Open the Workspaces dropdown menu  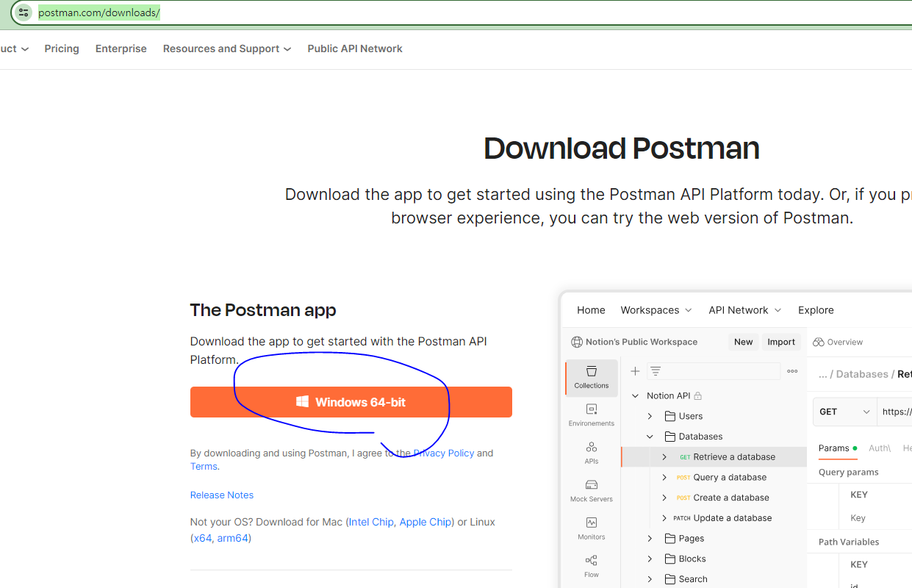tap(656, 310)
